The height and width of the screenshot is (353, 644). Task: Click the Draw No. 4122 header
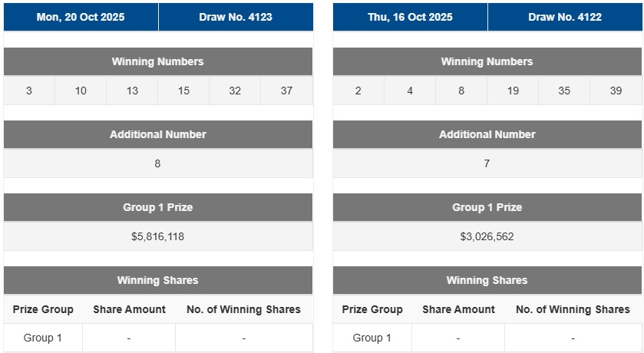565,17
